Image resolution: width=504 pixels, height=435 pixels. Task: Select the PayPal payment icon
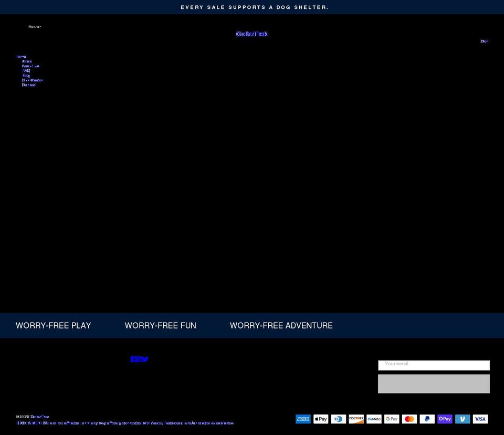[427, 419]
